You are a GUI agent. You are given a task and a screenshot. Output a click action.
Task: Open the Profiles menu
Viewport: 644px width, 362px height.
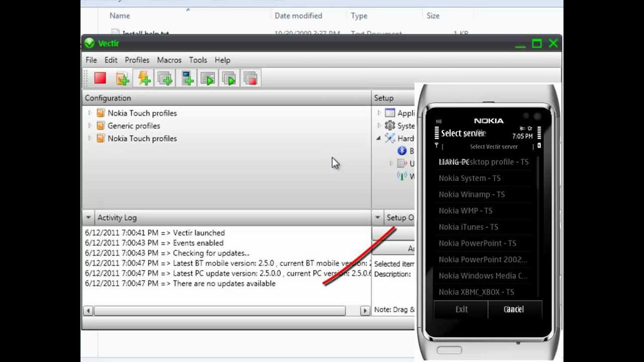[137, 60]
